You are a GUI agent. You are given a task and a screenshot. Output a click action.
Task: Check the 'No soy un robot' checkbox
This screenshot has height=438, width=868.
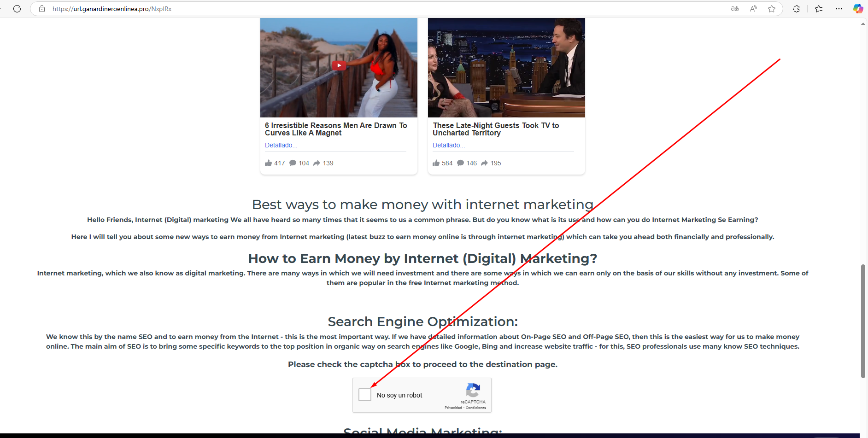click(365, 395)
